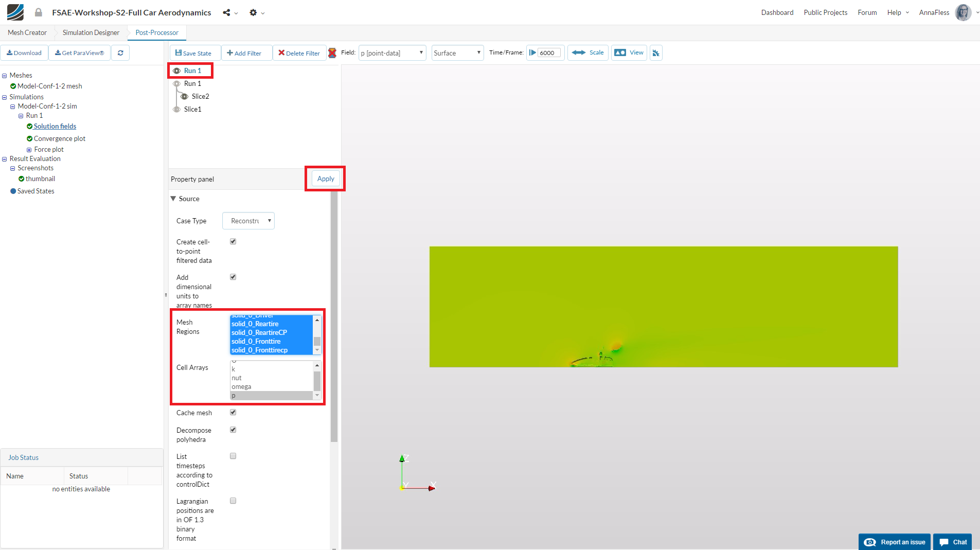Open the AnnaFless user avatar
Viewport: 980px width, 550px height.
tap(963, 12)
